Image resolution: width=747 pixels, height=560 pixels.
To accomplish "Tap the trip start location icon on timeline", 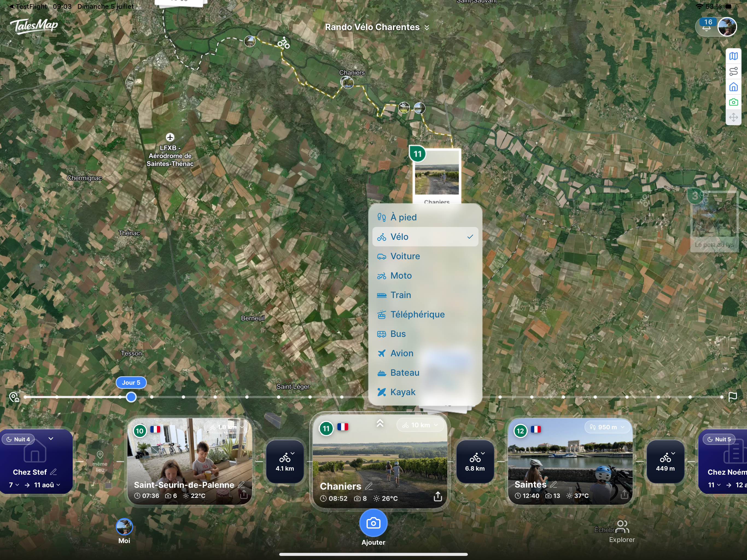I will [14, 397].
